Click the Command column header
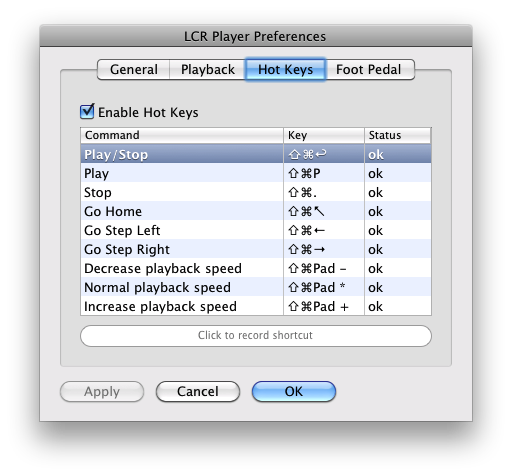The height and width of the screenshot is (476, 512). pos(182,135)
